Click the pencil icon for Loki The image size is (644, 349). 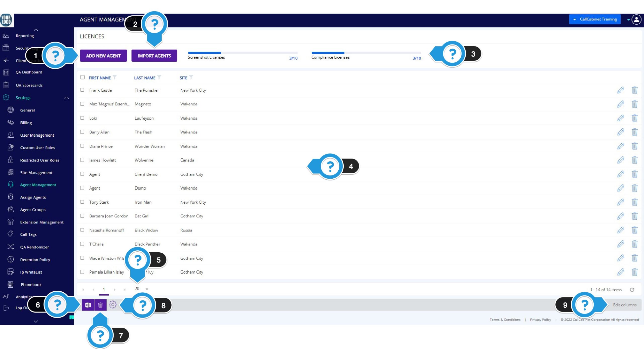point(620,118)
